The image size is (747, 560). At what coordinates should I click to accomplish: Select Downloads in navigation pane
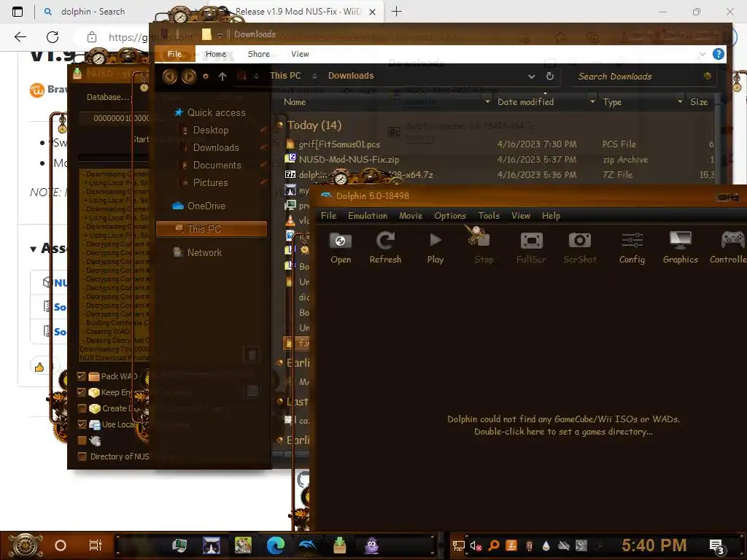pos(211,147)
